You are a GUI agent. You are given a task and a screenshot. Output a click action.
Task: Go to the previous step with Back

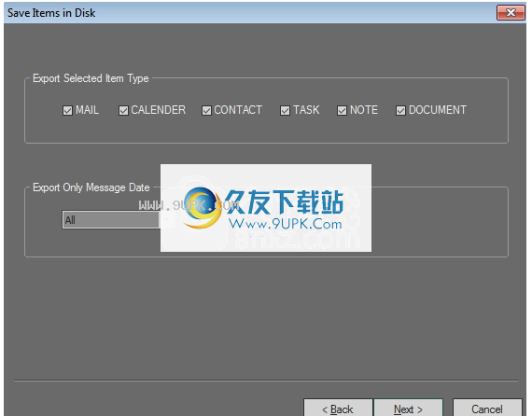click(338, 408)
